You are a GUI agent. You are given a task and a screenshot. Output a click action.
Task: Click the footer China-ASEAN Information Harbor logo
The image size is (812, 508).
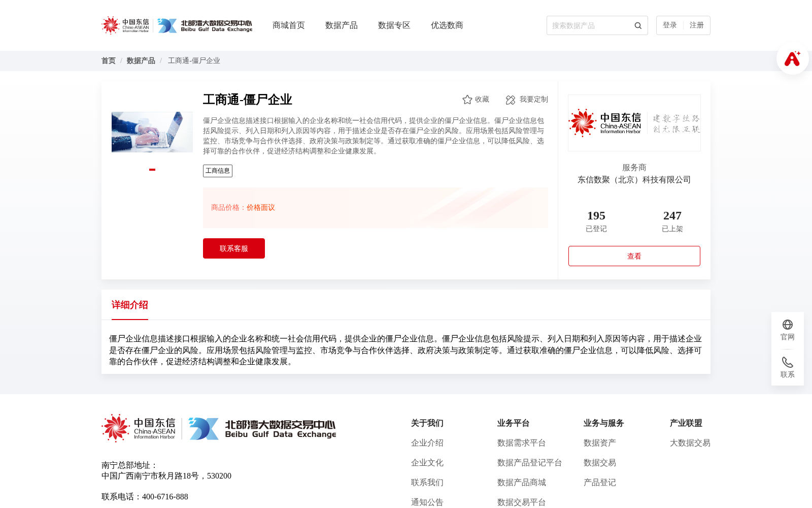click(x=139, y=428)
